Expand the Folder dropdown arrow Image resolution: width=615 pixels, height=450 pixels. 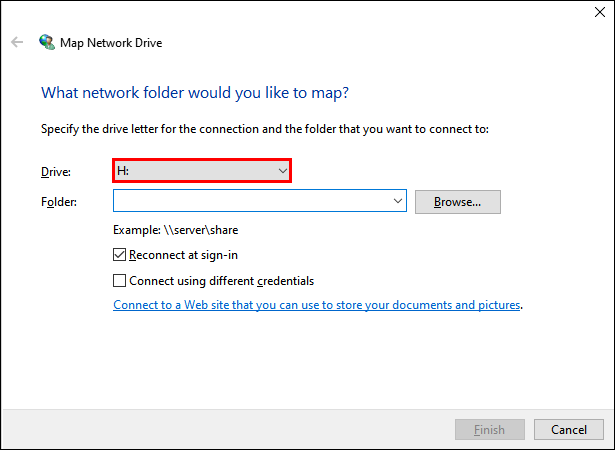click(398, 202)
